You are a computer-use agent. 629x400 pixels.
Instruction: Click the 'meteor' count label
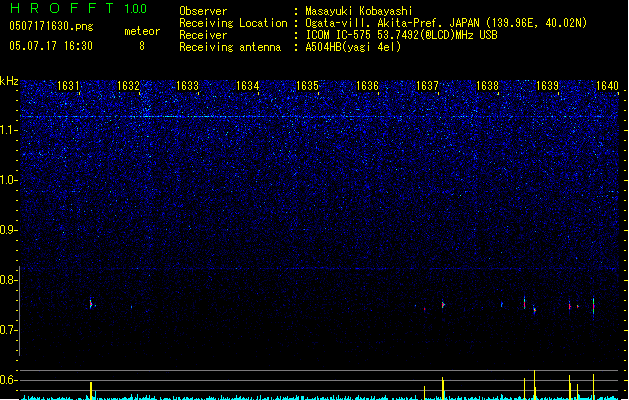pos(142,31)
